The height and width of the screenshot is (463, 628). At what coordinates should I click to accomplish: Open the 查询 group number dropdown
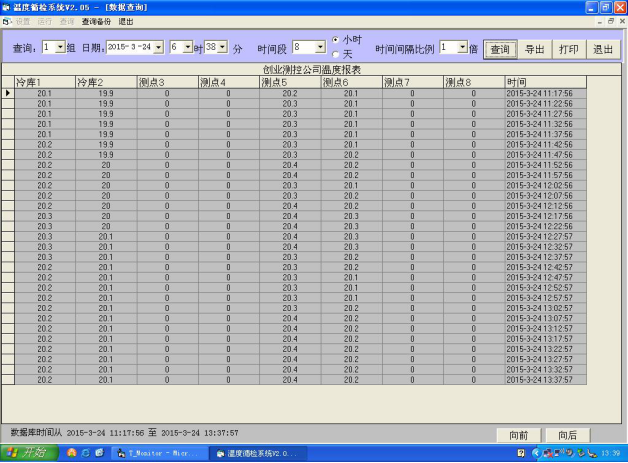coord(60,47)
